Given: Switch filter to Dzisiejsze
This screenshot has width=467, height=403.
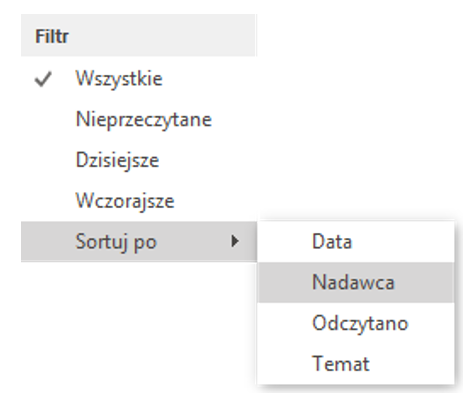Looking at the screenshot, I should (x=139, y=160).
